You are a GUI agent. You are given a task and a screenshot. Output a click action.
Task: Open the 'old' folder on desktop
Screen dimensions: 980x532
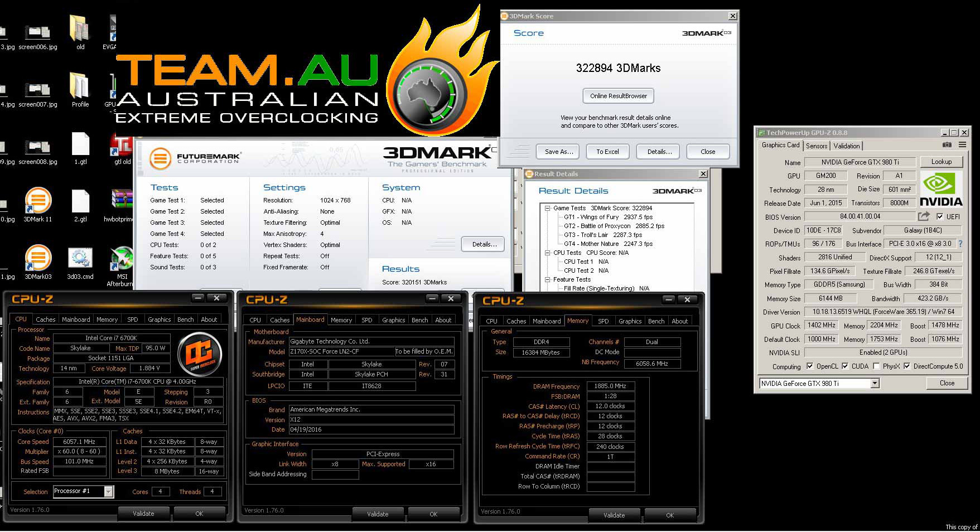80,32
